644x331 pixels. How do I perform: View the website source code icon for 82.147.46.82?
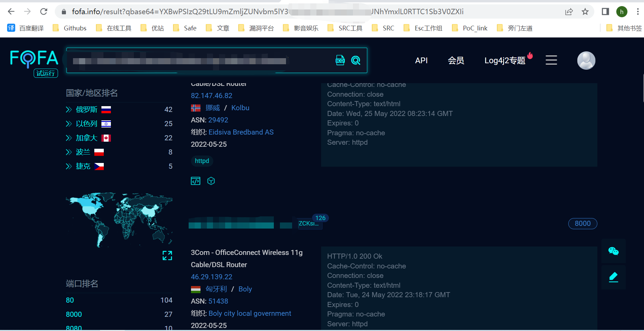pyautogui.click(x=195, y=181)
